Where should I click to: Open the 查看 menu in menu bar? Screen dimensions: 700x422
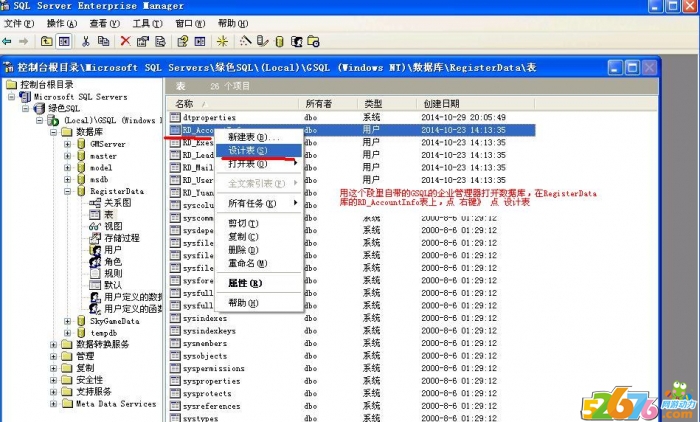104,23
